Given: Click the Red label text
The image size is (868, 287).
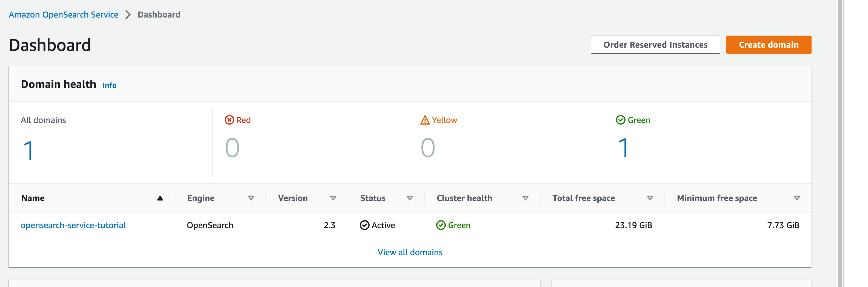Looking at the screenshot, I should coord(243,120).
